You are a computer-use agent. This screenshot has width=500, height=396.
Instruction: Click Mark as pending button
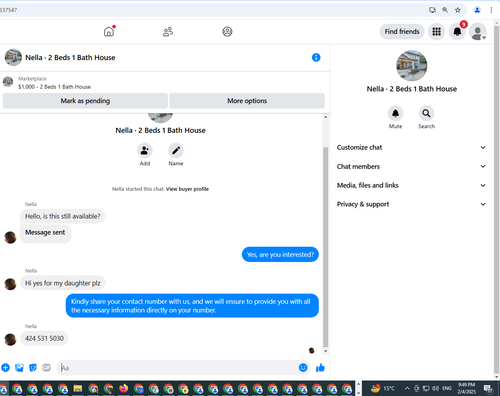pyautogui.click(x=85, y=101)
